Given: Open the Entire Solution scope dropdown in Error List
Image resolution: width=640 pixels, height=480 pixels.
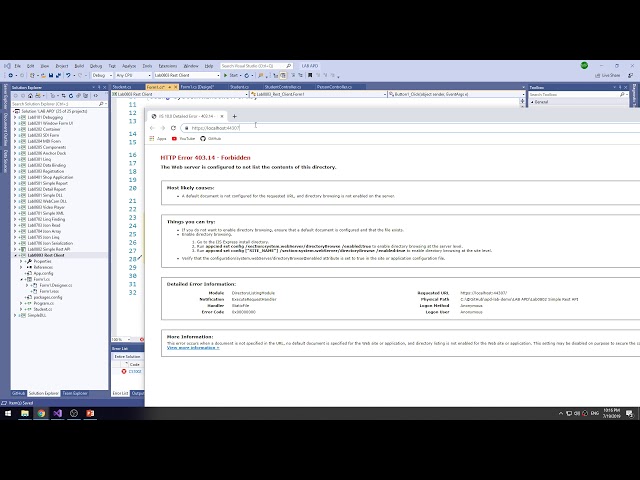Looking at the screenshot, I should tap(128, 357).
